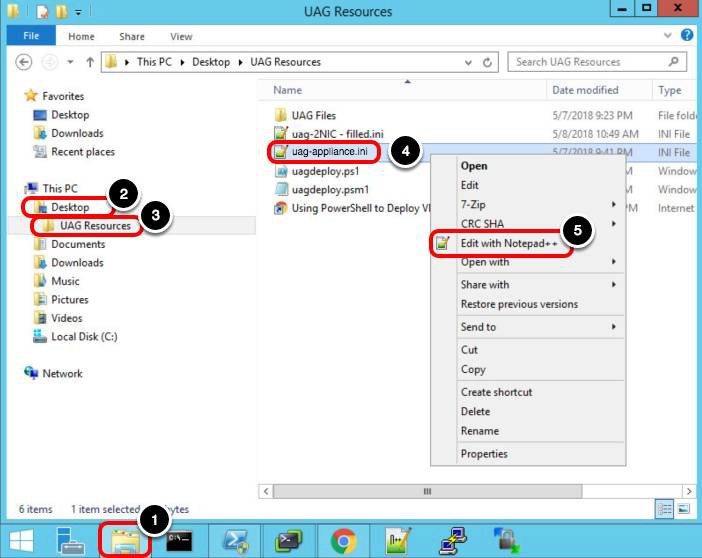The width and height of the screenshot is (702, 558).
Task: Open File Explorer from the taskbar
Action: (125, 540)
